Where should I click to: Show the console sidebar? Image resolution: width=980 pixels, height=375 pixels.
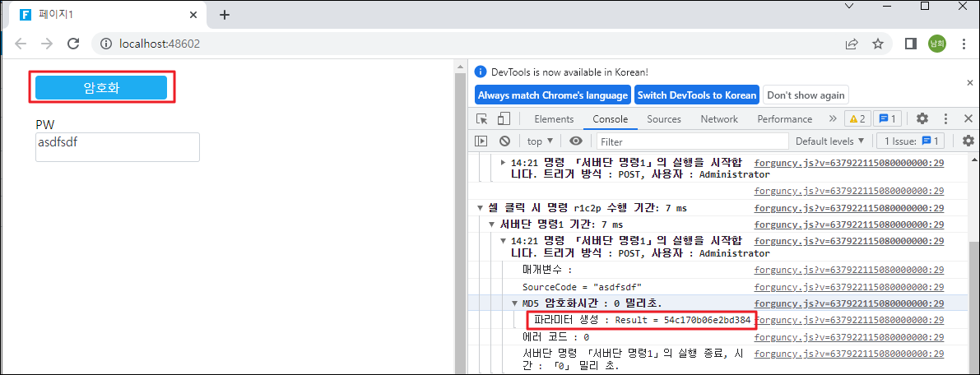pos(482,141)
